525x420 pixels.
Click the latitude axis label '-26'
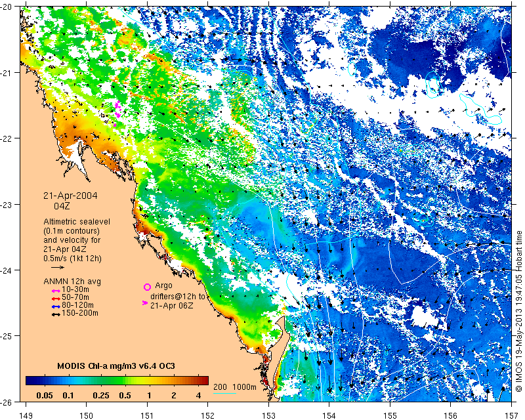click(7, 402)
